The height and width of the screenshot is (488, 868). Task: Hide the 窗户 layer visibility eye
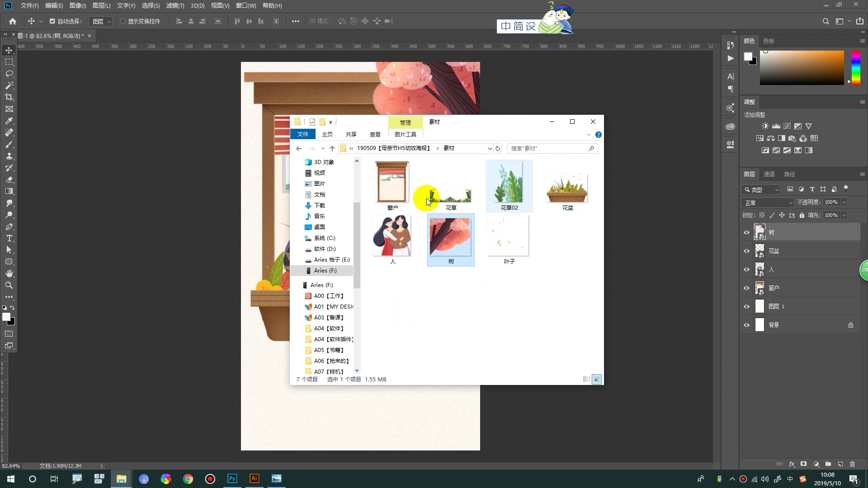click(x=746, y=288)
